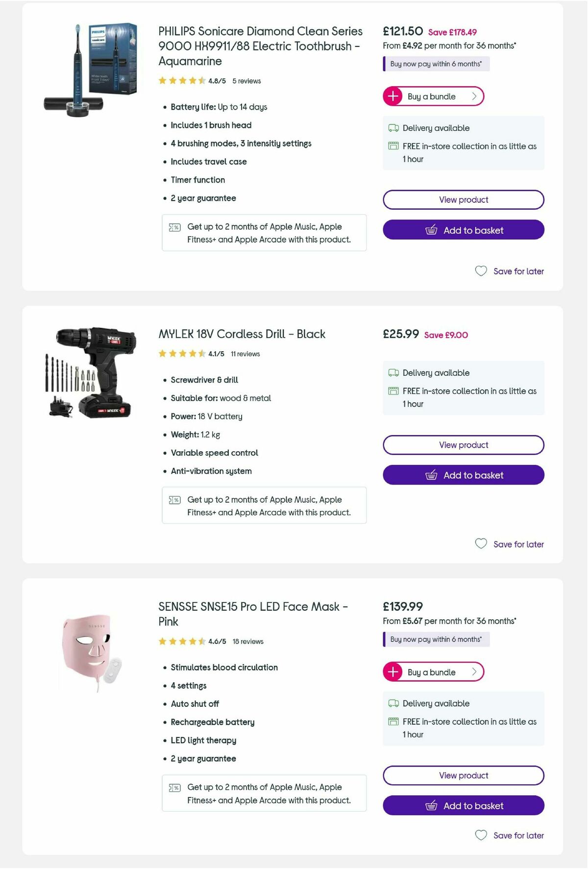The width and height of the screenshot is (588, 869).
Task: Click Add to basket for the MYLEK drill
Action: (463, 475)
